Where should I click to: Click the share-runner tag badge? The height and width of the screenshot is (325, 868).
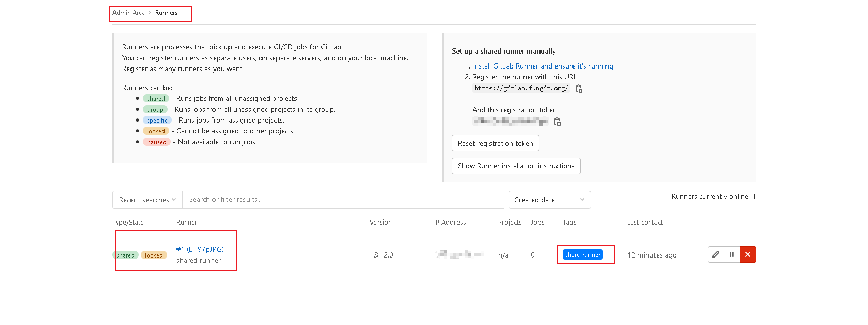point(583,255)
